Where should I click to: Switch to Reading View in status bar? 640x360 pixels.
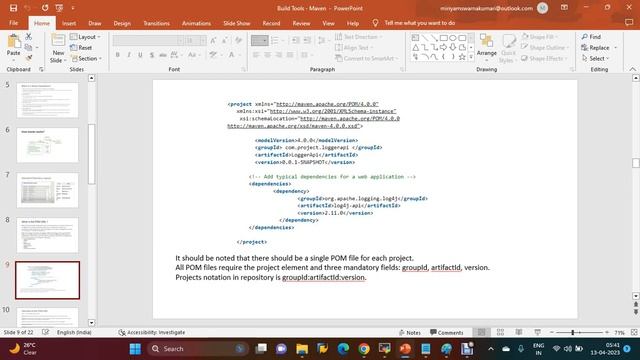click(519, 332)
